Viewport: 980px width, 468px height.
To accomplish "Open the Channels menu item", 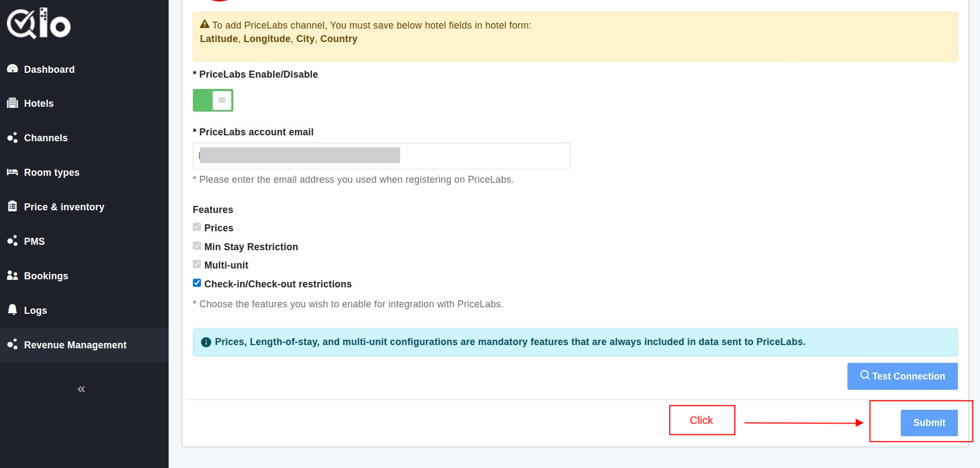I will 46,138.
